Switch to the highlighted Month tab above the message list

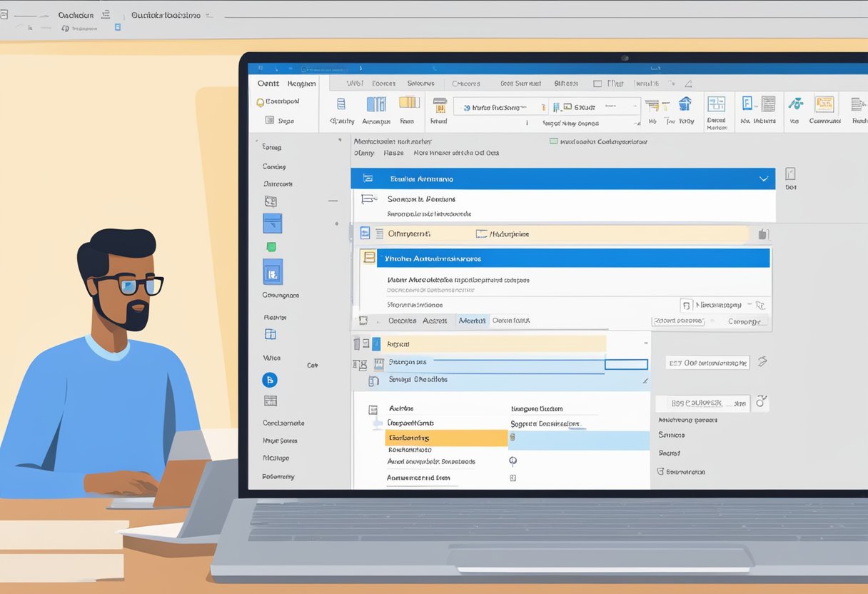473,320
